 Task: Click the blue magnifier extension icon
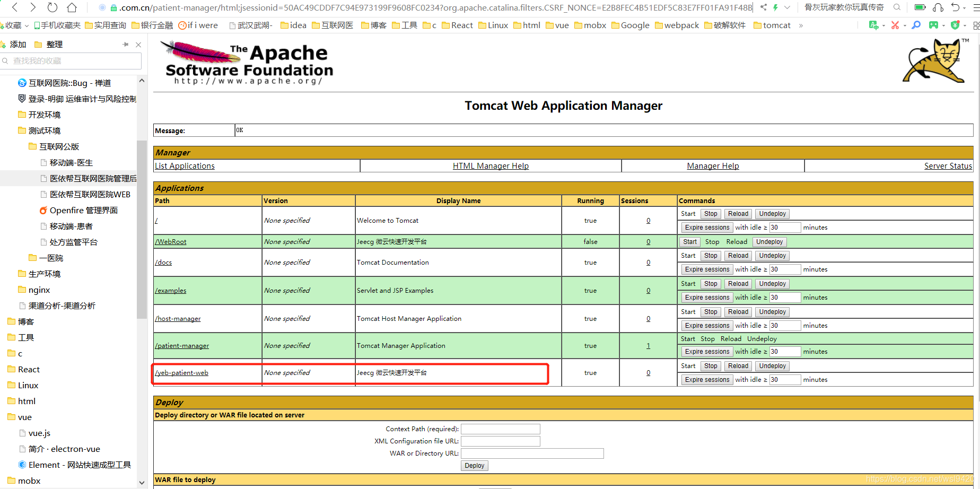coord(916,25)
